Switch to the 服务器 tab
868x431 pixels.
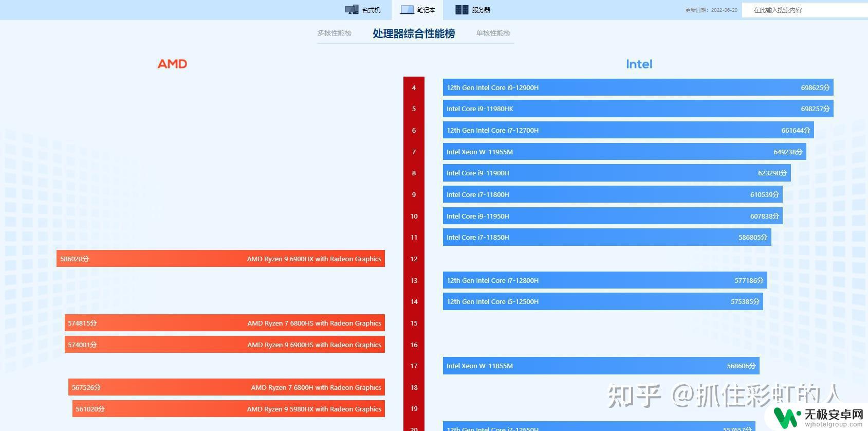pyautogui.click(x=473, y=10)
